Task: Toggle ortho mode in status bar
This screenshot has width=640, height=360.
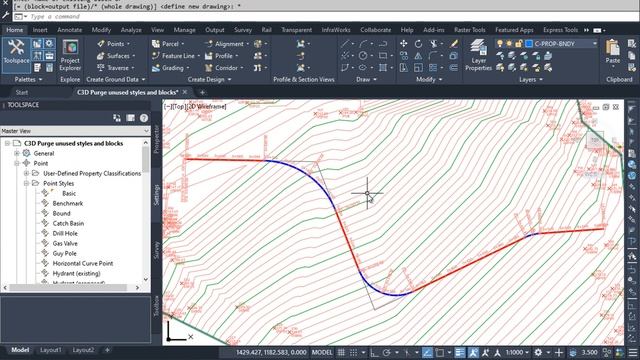Action: coord(374,352)
